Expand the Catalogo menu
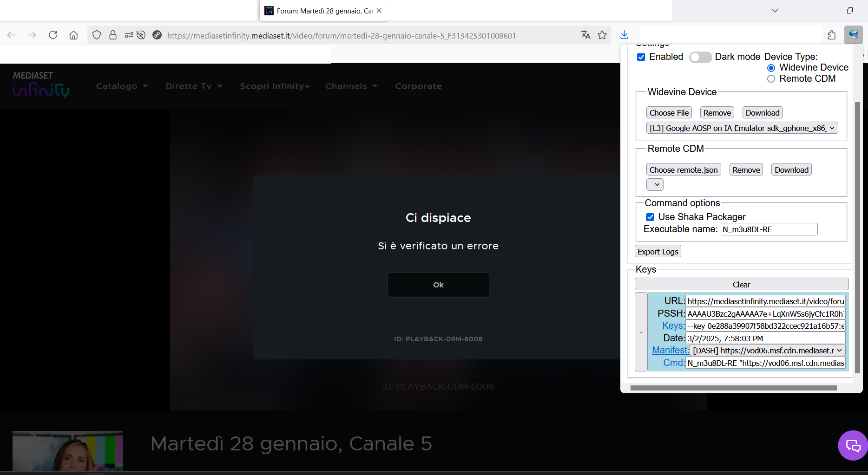 [122, 86]
